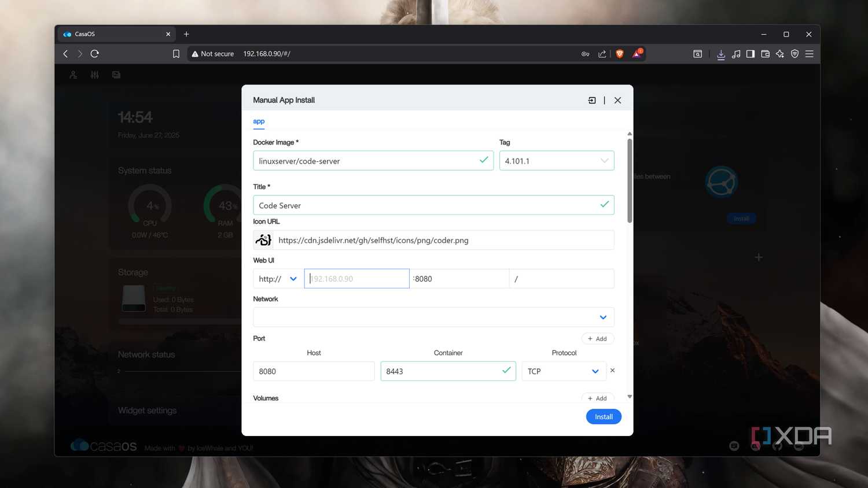Open the Tag dropdown showing 4.101.1

click(557, 161)
